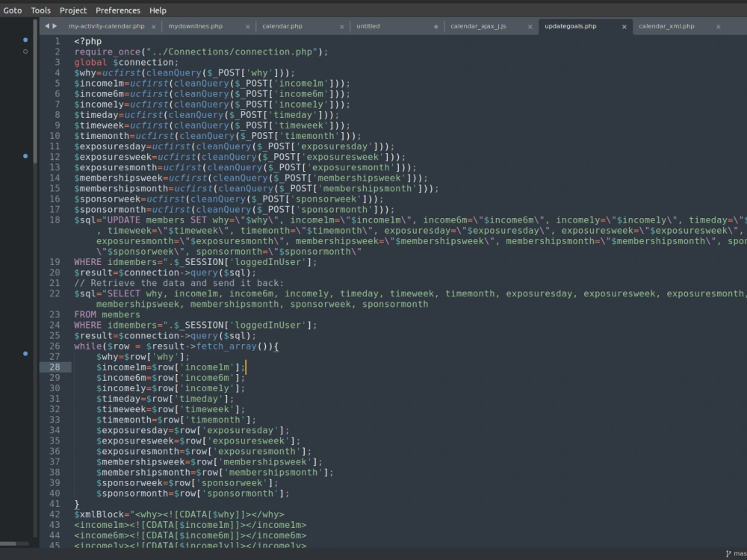Close the my-activity-calendar.php tab
Image resolution: width=747 pixels, height=560 pixels.
pos(153,27)
